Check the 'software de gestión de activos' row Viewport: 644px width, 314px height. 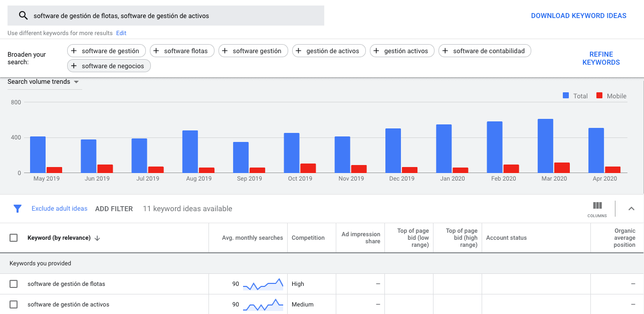click(14, 304)
